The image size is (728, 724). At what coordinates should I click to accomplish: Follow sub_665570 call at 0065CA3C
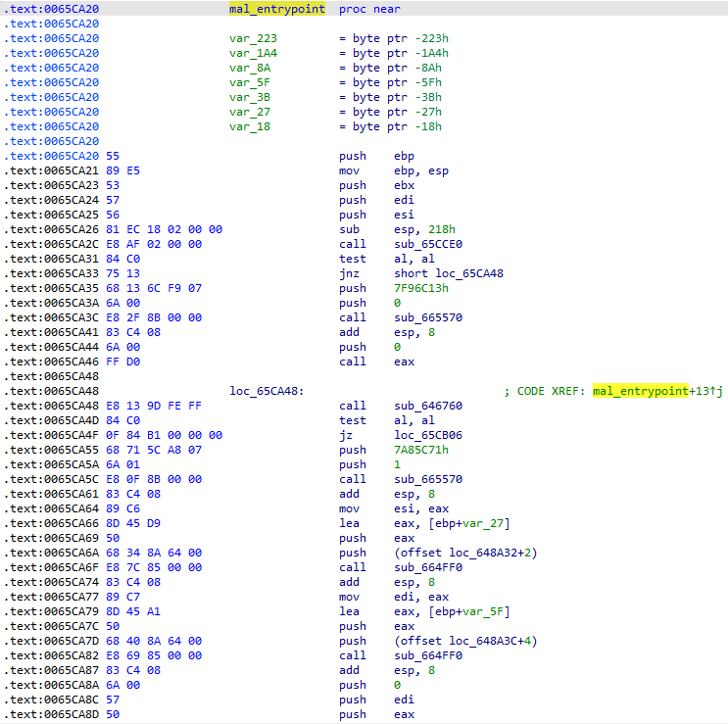(x=428, y=317)
